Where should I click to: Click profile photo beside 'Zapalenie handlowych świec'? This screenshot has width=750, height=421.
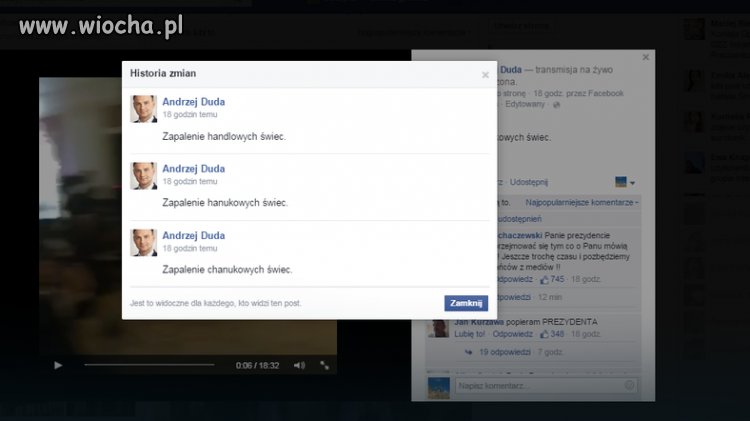click(143, 109)
